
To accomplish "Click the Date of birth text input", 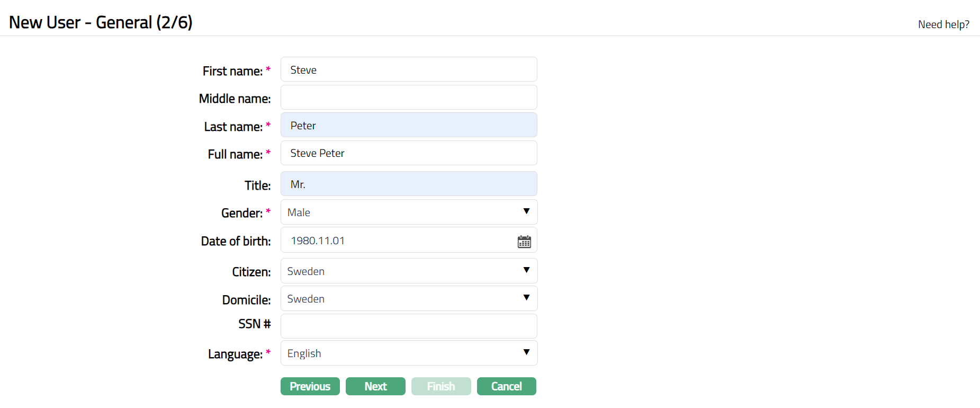I will (x=397, y=241).
